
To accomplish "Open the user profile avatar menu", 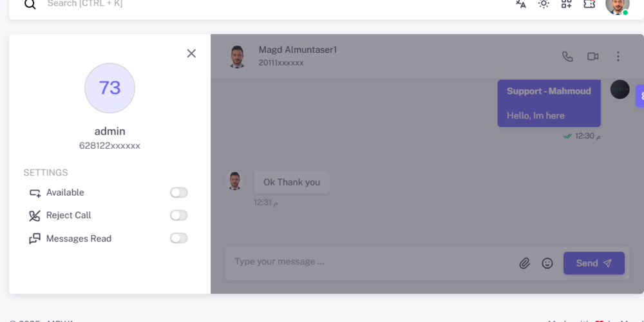I will [x=618, y=5].
